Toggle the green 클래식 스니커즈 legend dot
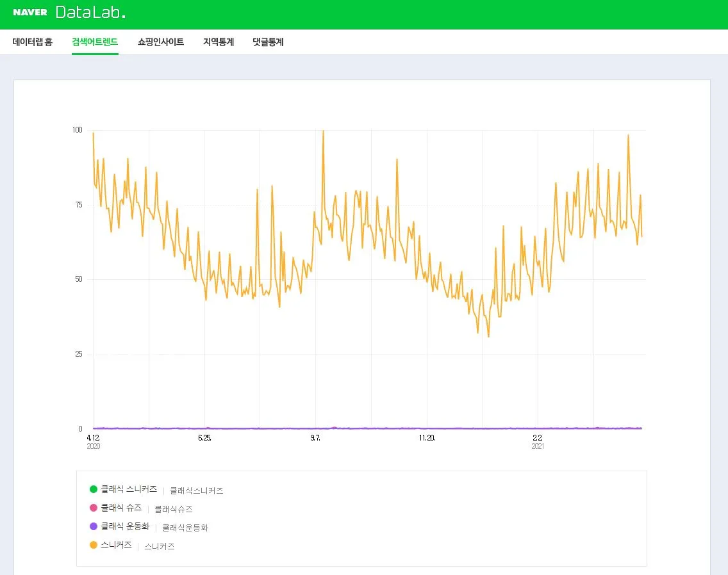 pos(94,489)
